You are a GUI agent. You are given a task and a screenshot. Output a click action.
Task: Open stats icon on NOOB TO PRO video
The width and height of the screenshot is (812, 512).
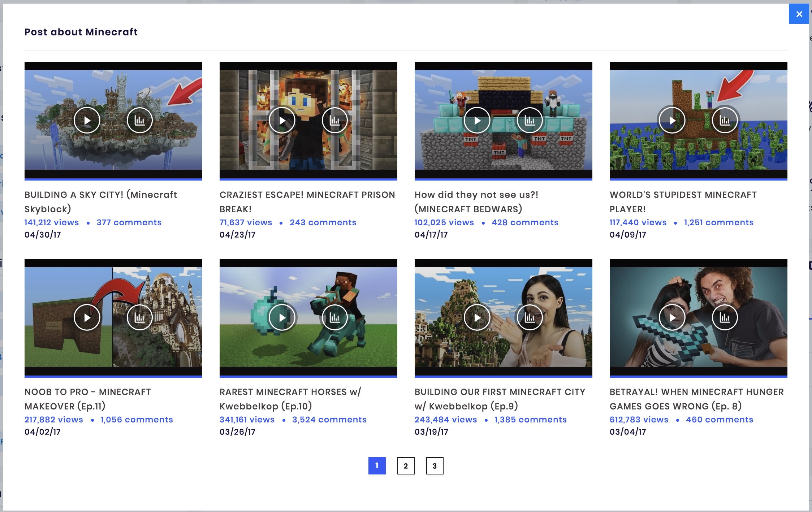pyautogui.click(x=140, y=317)
